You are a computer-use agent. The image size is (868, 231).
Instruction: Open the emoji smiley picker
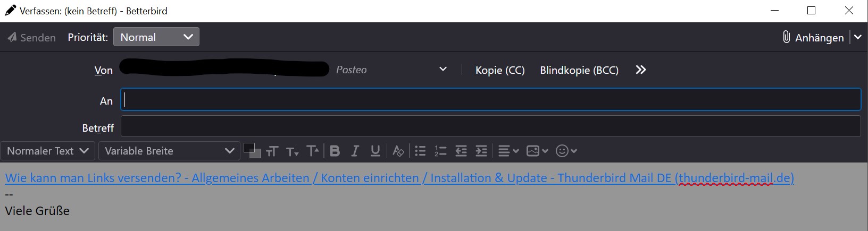(x=566, y=151)
